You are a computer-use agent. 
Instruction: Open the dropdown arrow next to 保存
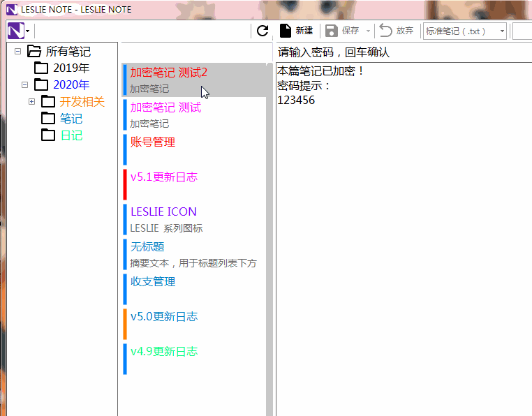point(368,31)
